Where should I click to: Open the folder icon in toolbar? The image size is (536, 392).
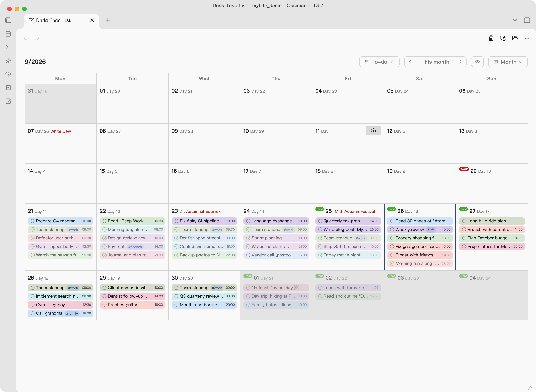click(515, 38)
